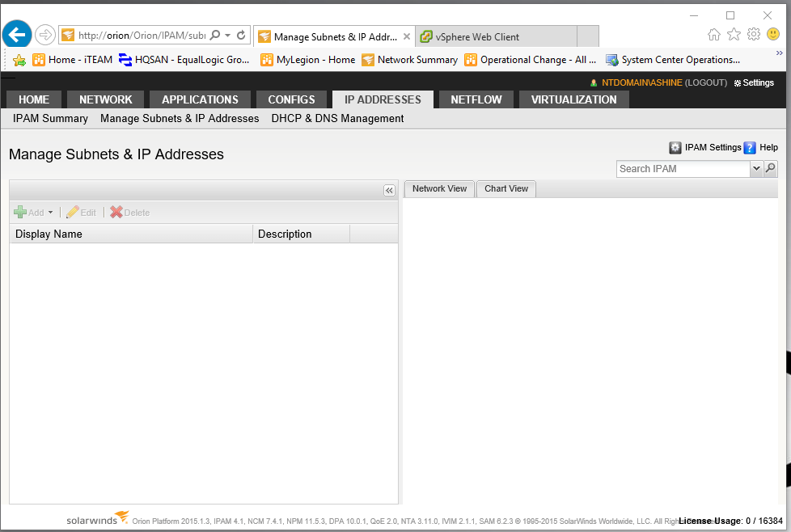This screenshot has width=791, height=532.
Task: Click the Search IPAM text field
Action: coord(683,169)
